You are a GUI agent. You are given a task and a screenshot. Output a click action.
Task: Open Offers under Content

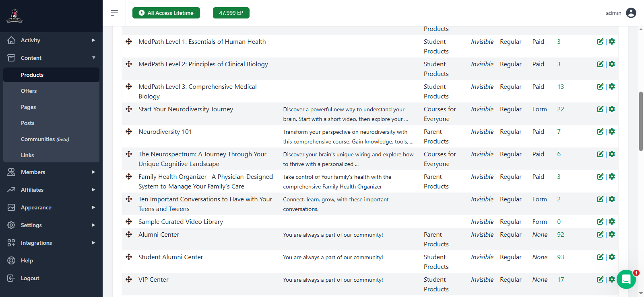(x=29, y=91)
